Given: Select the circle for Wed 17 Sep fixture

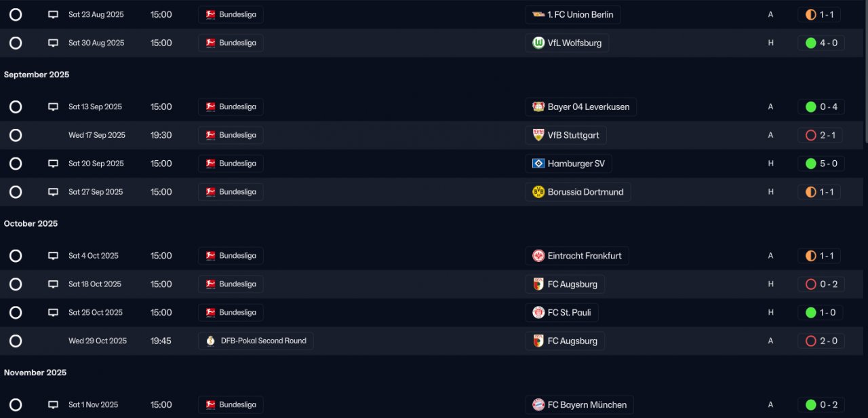Looking at the screenshot, I should (16, 135).
